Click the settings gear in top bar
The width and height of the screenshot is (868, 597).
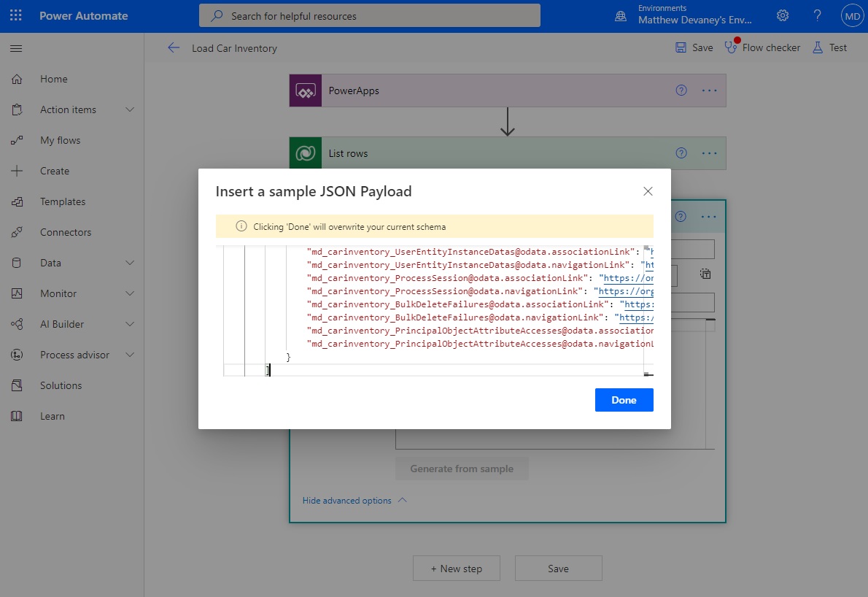(x=783, y=15)
